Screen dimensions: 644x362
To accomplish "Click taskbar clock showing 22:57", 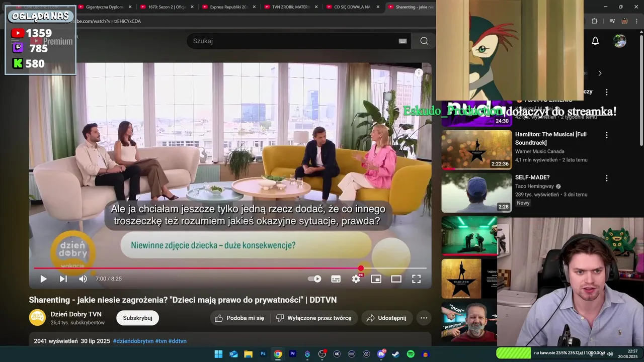I will [627, 353].
